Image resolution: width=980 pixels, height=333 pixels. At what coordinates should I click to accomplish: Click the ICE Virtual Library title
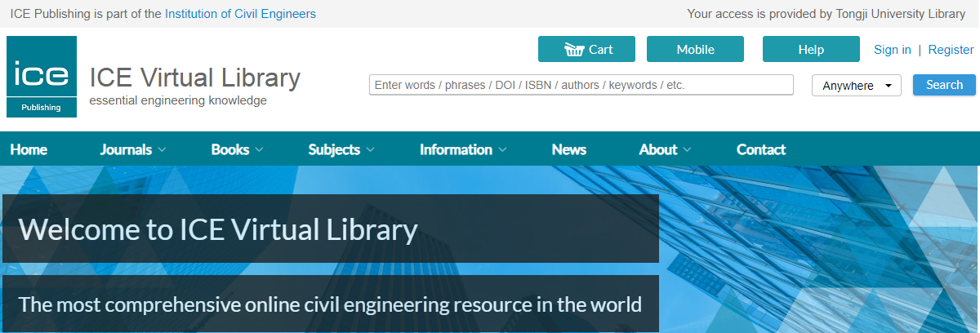[x=194, y=78]
